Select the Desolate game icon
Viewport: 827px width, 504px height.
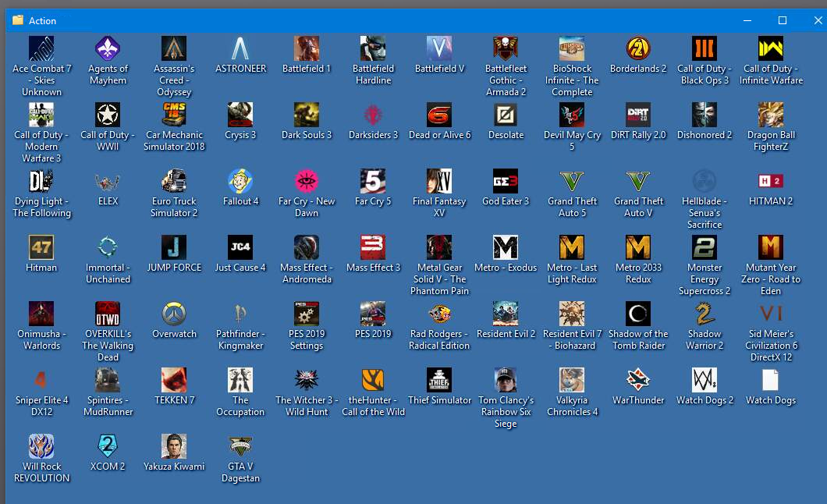(506, 115)
